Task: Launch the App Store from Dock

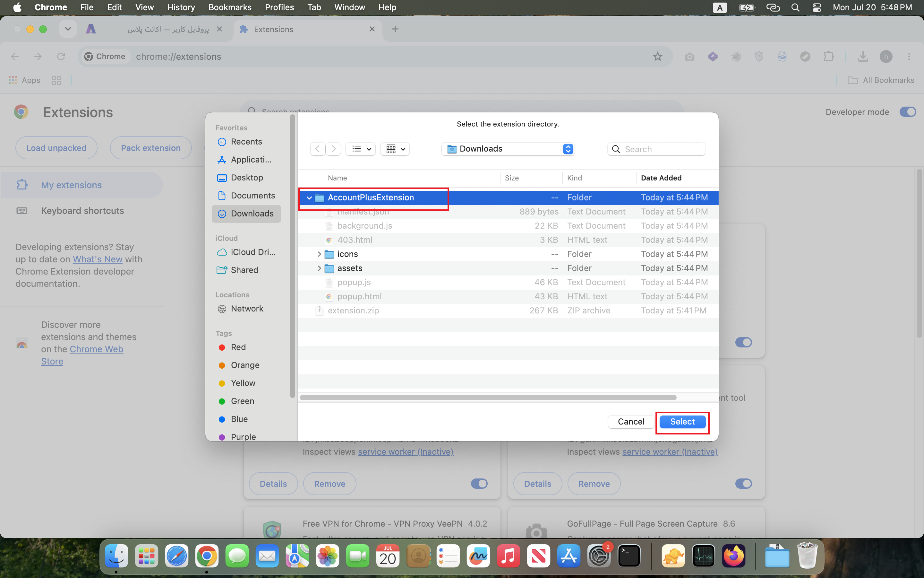Action: [569, 556]
